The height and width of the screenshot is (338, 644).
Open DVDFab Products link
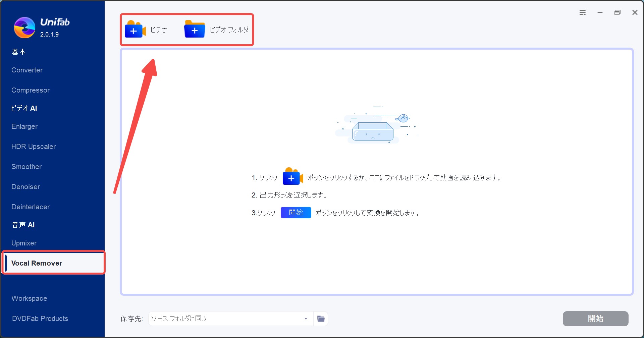[x=40, y=319]
